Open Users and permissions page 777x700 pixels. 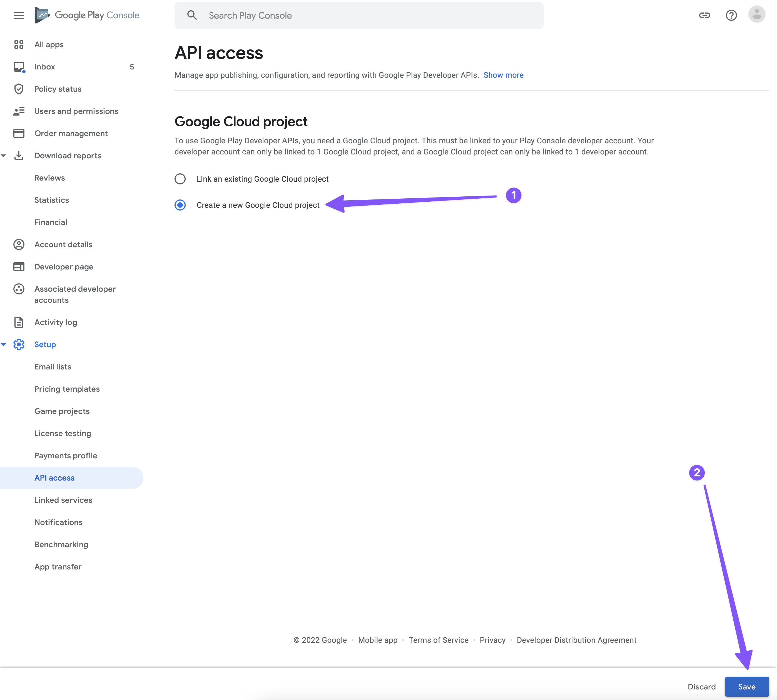(x=76, y=111)
